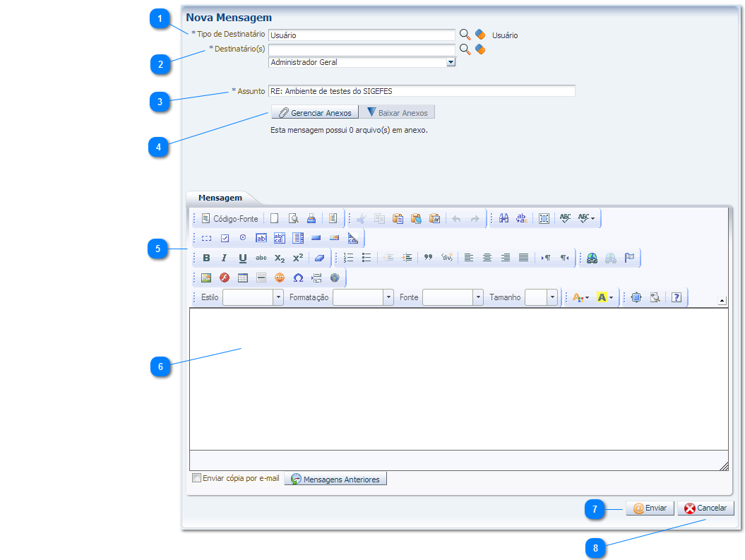The width and height of the screenshot is (745, 560).
Task: Insert a numbered list
Action: click(348, 258)
